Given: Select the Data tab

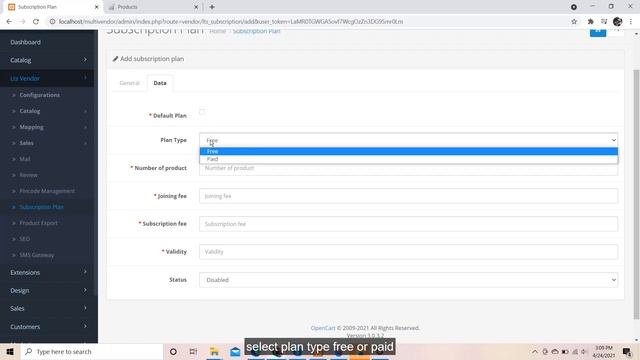Looking at the screenshot, I should point(160,83).
